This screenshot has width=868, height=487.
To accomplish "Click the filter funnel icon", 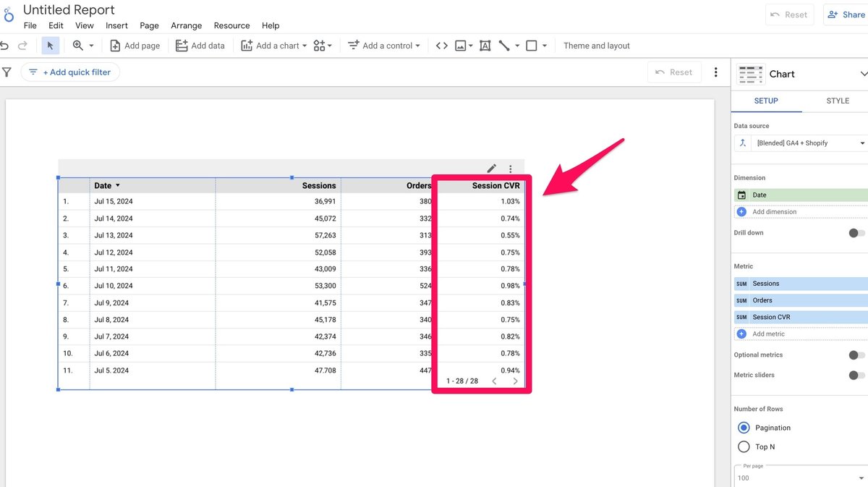I will (x=7, y=72).
